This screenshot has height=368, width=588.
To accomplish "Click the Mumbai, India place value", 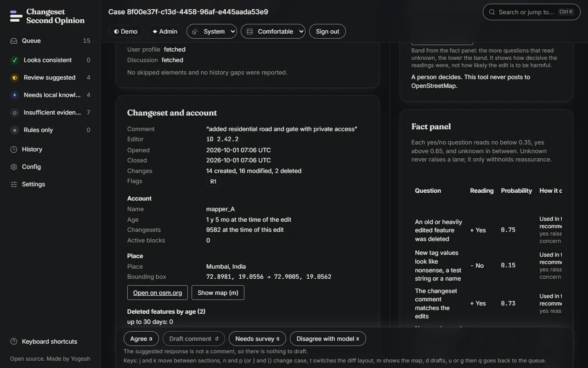I will (x=226, y=267).
